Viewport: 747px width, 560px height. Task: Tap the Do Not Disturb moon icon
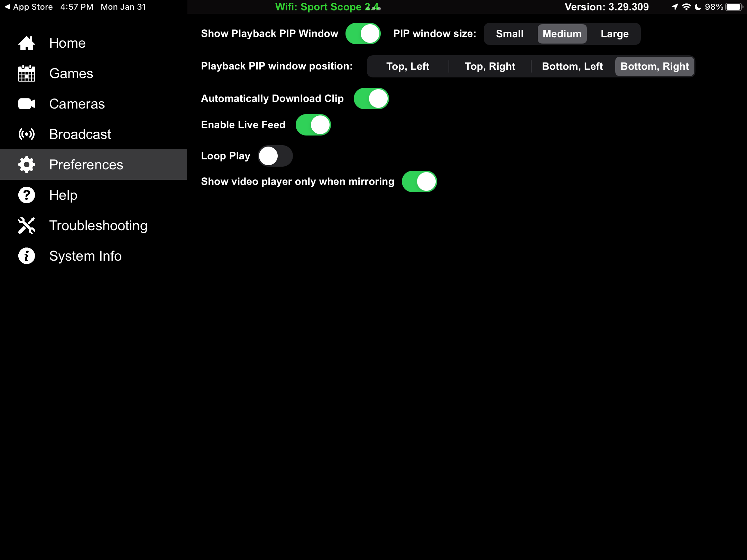(698, 7)
